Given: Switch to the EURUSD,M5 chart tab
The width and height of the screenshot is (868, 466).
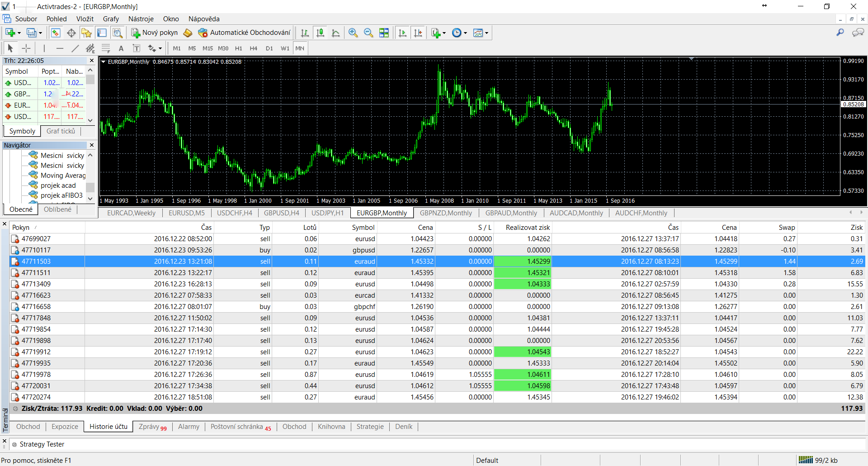Looking at the screenshot, I should 187,213.
